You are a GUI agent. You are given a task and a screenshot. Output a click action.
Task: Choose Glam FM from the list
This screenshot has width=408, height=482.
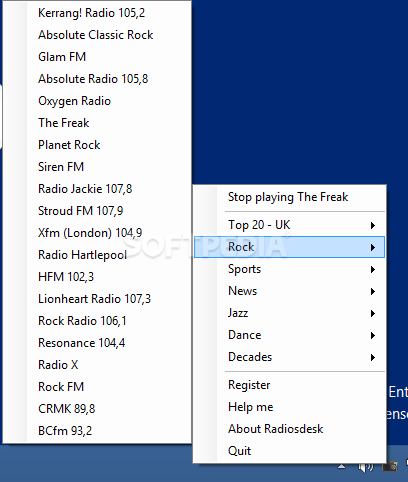click(x=97, y=57)
